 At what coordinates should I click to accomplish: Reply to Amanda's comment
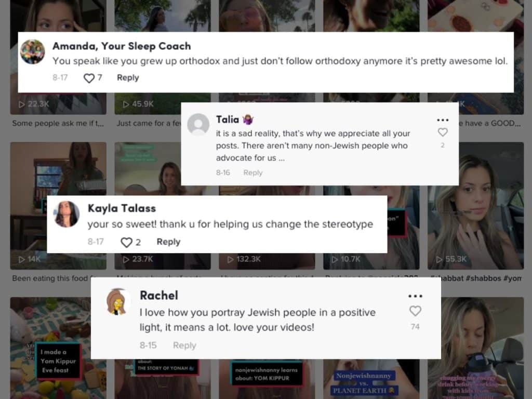pyautogui.click(x=128, y=78)
